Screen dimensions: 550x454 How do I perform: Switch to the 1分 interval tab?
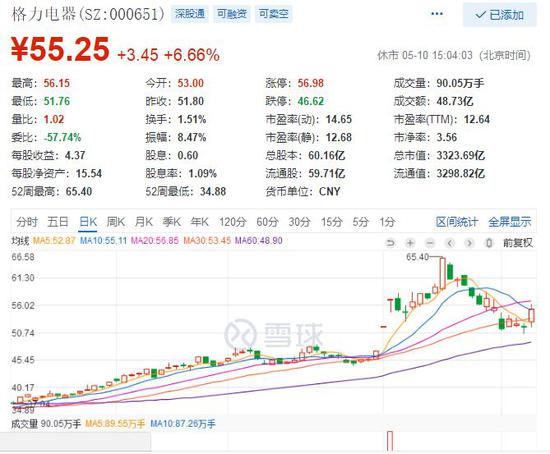tap(387, 222)
